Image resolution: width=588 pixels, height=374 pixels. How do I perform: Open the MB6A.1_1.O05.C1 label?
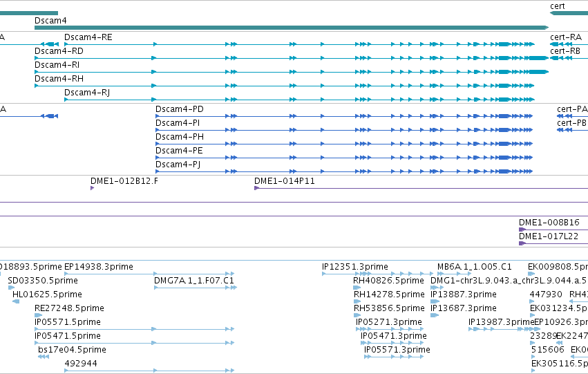[x=475, y=267]
